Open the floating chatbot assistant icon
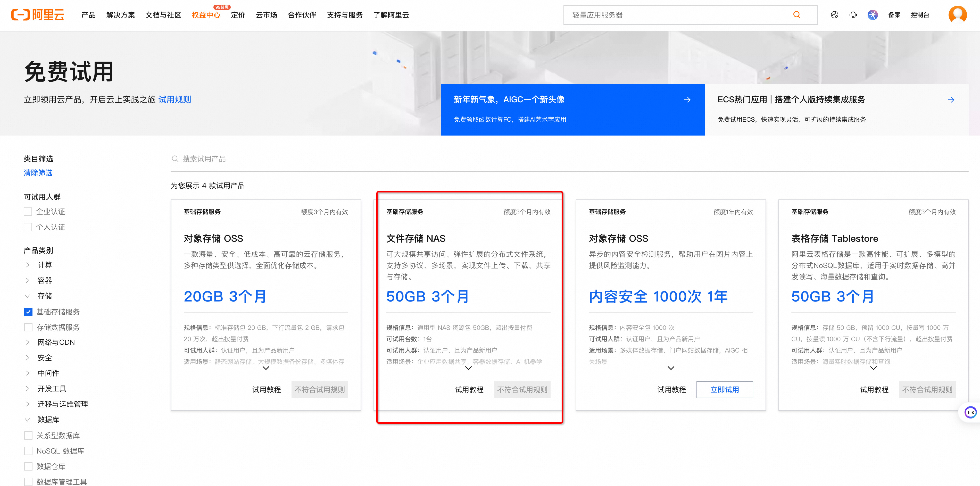The height and width of the screenshot is (486, 980). coord(970,412)
